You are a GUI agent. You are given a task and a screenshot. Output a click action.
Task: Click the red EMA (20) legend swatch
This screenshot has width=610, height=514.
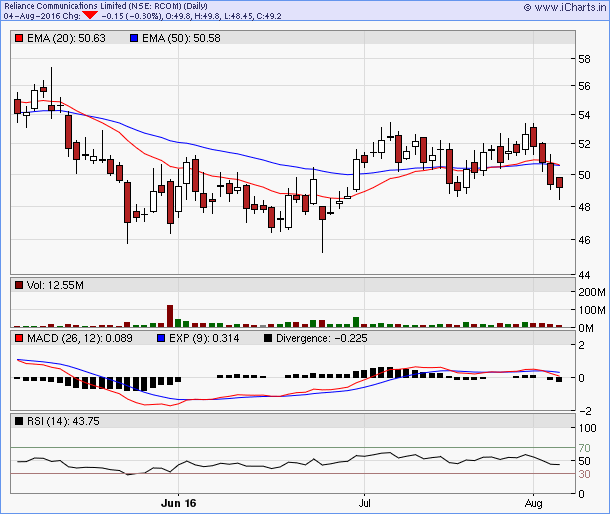pyautogui.click(x=19, y=39)
